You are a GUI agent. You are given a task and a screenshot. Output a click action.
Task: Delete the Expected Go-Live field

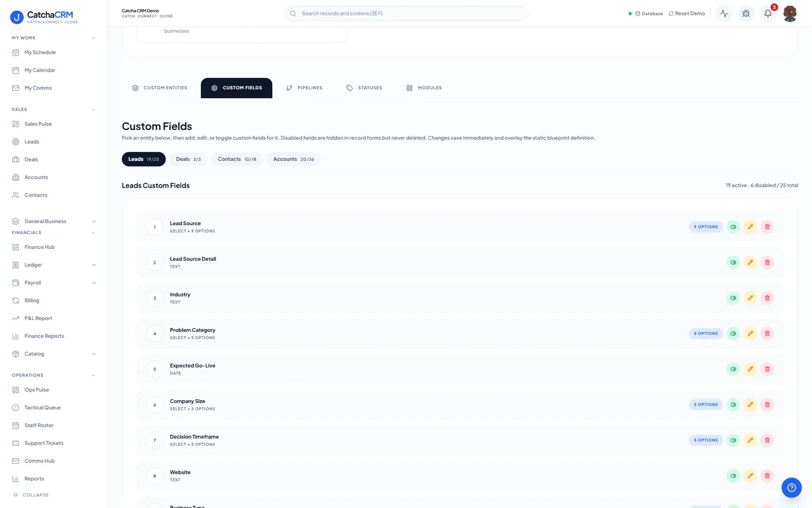[x=767, y=369]
